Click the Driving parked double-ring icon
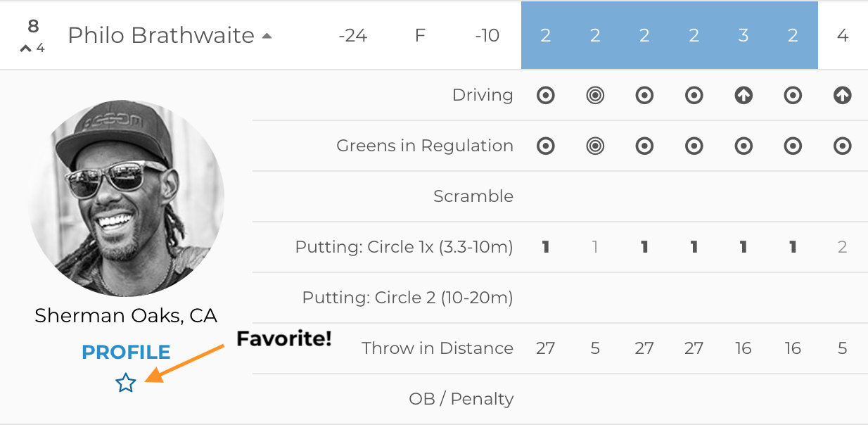 click(595, 95)
